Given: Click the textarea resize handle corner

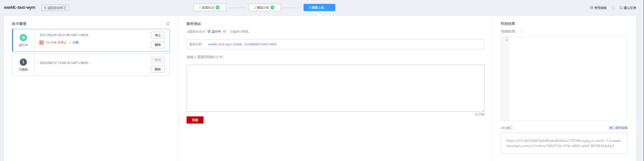Looking at the screenshot, I should 483,110.
